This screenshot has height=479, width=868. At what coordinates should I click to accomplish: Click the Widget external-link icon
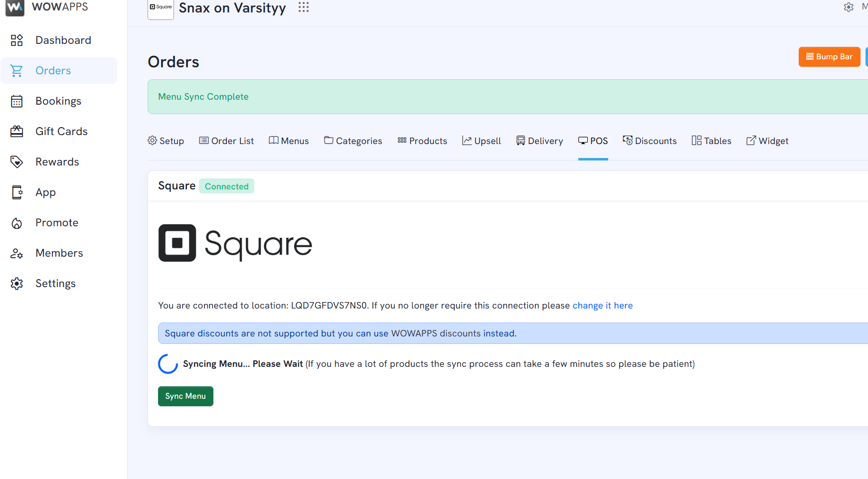click(751, 141)
